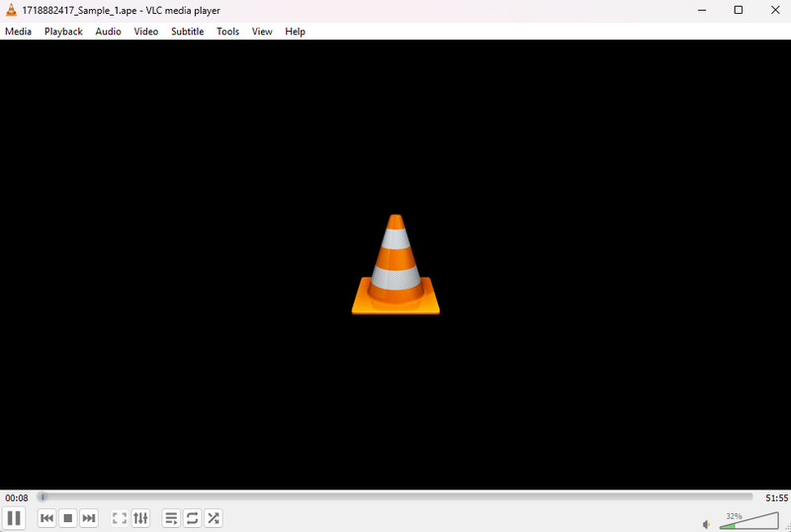Toggle remaining time at 51:55 label
Image resolution: width=791 pixels, height=532 pixels.
[x=776, y=498]
